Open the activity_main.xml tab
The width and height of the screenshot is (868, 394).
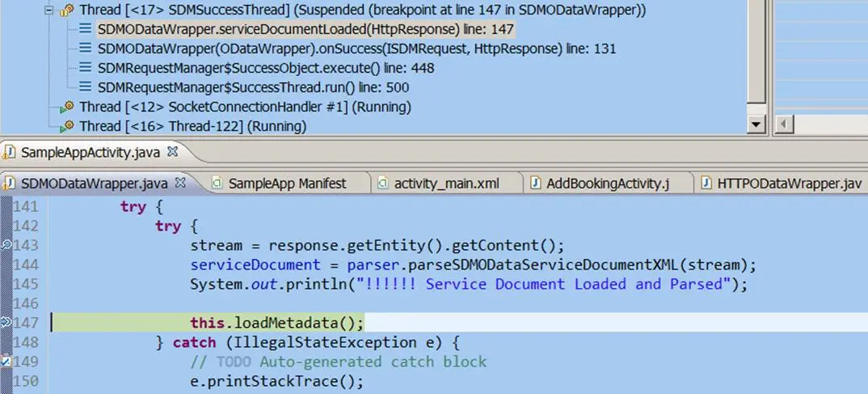[447, 184]
